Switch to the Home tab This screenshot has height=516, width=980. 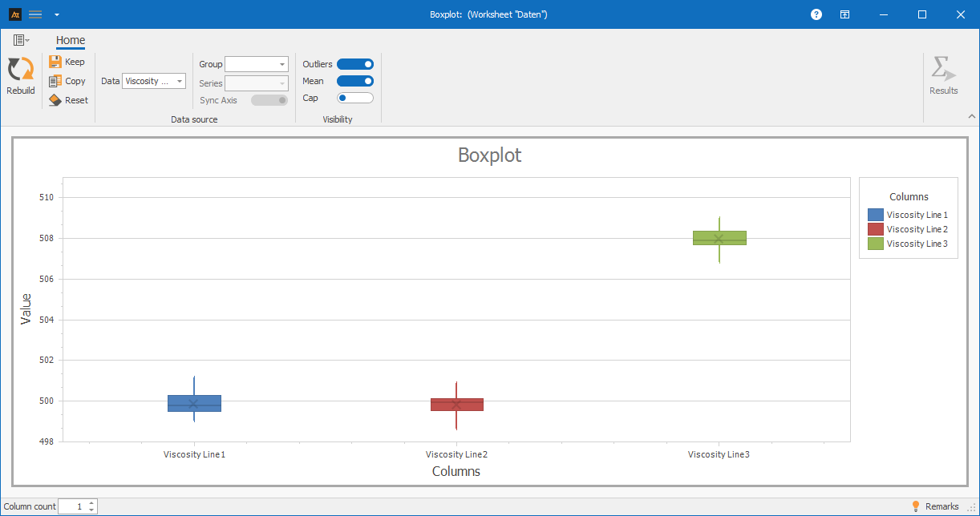pos(71,40)
